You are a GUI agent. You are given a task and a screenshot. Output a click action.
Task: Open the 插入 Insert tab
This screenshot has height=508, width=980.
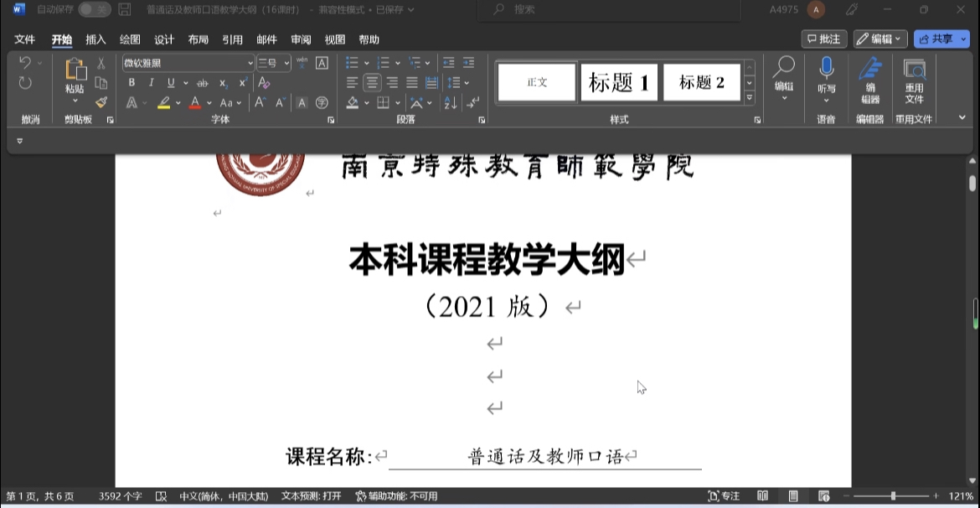click(96, 39)
